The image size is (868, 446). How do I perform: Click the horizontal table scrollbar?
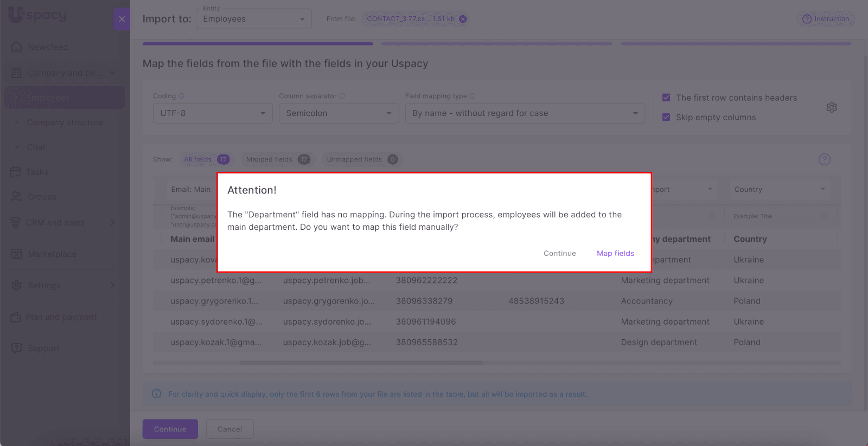tap(361, 363)
